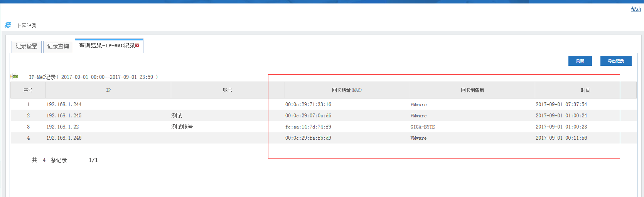644x197 pixels.
Task: Select MAC address fc:aa:14:7d:74:f9
Action: click(x=308, y=127)
